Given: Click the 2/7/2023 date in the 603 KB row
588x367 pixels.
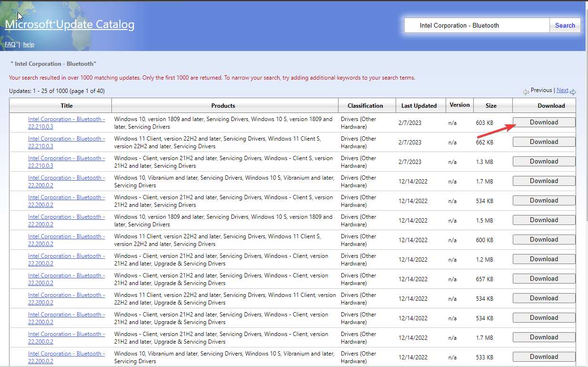Looking at the screenshot, I should (x=410, y=123).
